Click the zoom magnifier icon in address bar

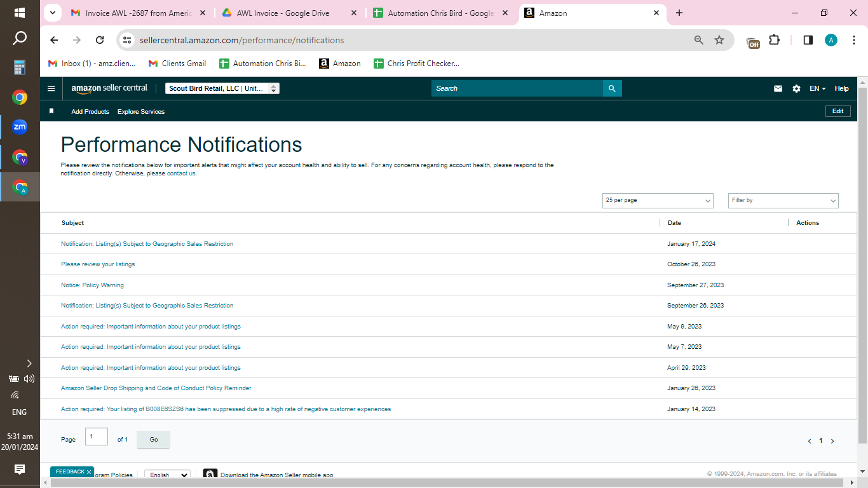[x=699, y=40]
